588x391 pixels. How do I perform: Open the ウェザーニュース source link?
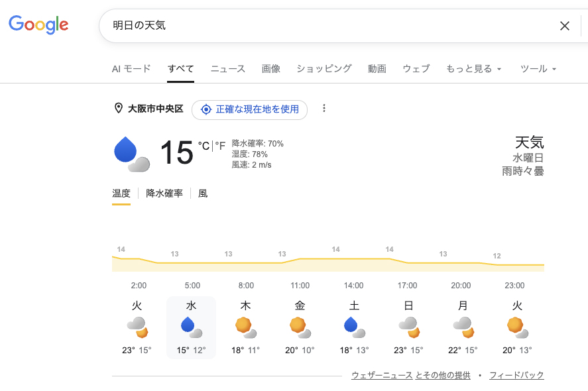[382, 375]
